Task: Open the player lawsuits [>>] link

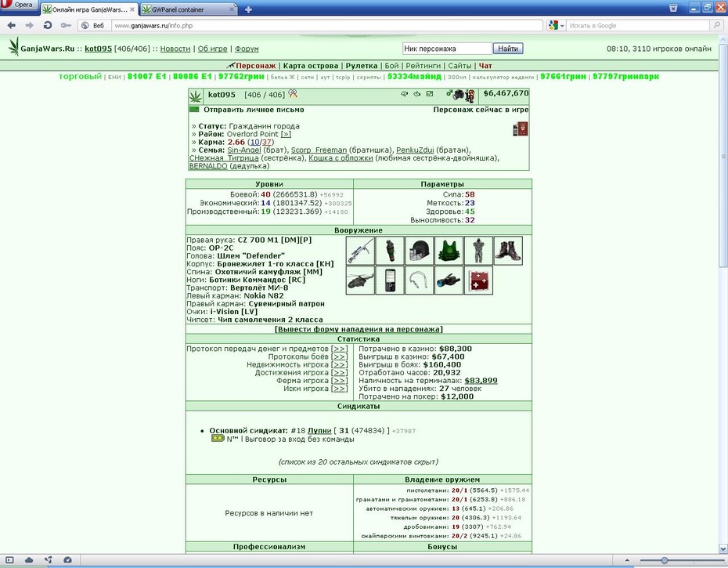Action: 340,389
